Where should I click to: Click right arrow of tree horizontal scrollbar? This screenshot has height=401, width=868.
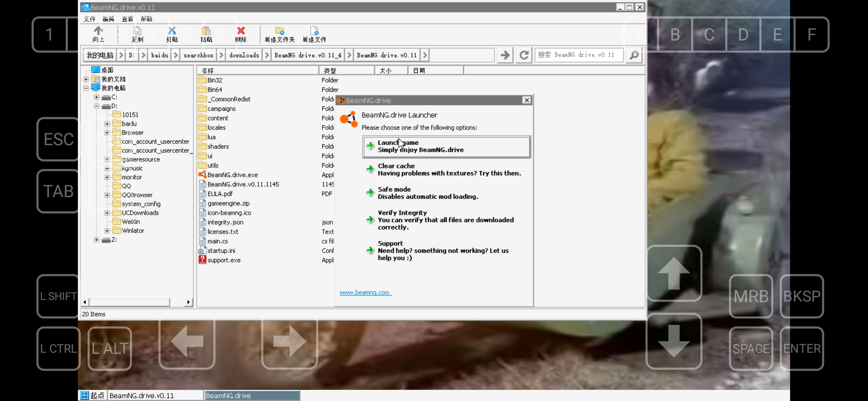coord(188,302)
